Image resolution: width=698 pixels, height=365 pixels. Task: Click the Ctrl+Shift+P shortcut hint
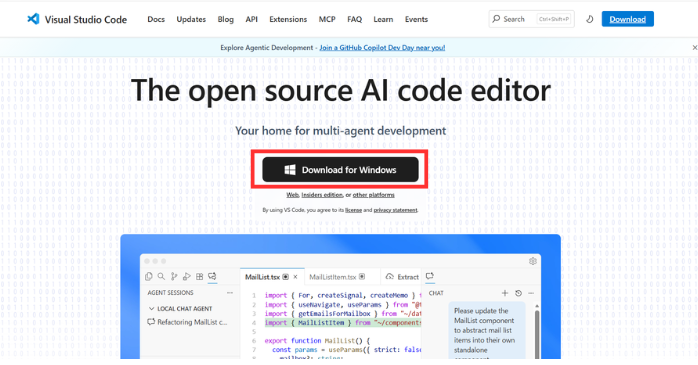[x=554, y=19]
